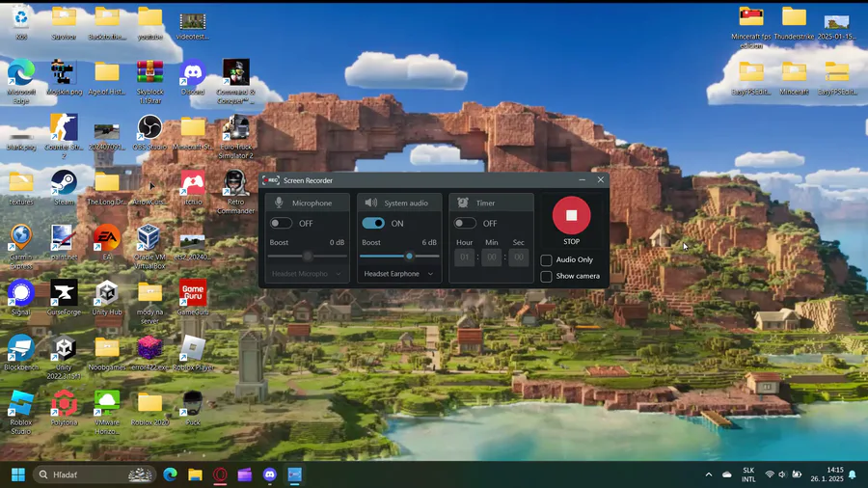Screen dimensions: 868x488
Task: Select the Thunderstrike folder on the desktop
Action: tap(794, 23)
